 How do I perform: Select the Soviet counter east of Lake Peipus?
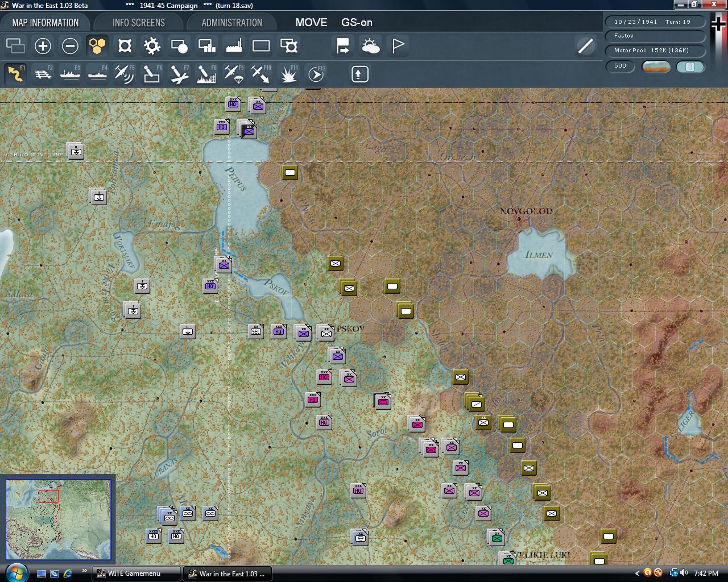click(290, 172)
